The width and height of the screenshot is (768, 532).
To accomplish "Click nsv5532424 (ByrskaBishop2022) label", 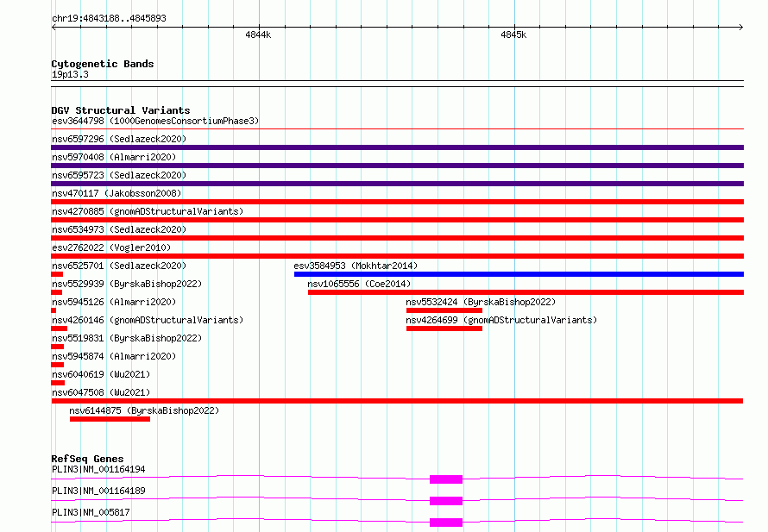I will coord(481,302).
